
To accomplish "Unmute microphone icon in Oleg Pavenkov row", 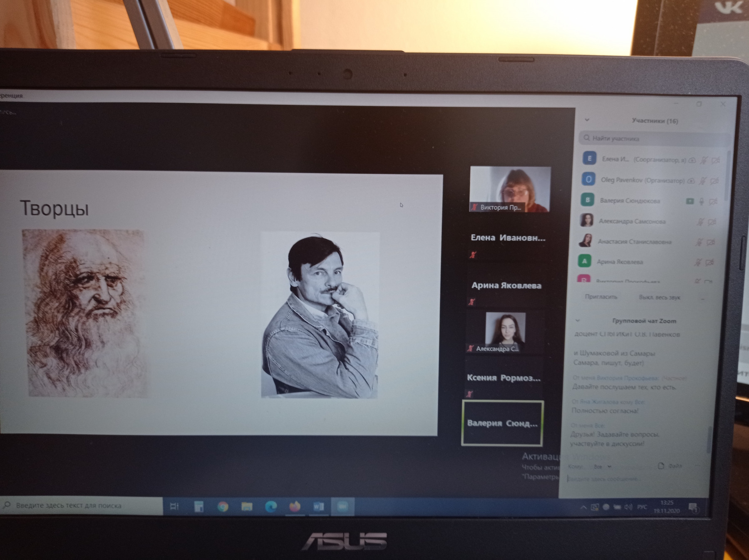I will click(x=702, y=181).
